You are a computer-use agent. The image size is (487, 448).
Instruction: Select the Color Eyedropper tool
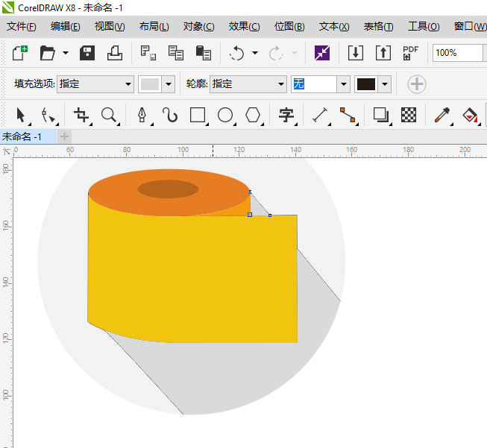pos(442,115)
